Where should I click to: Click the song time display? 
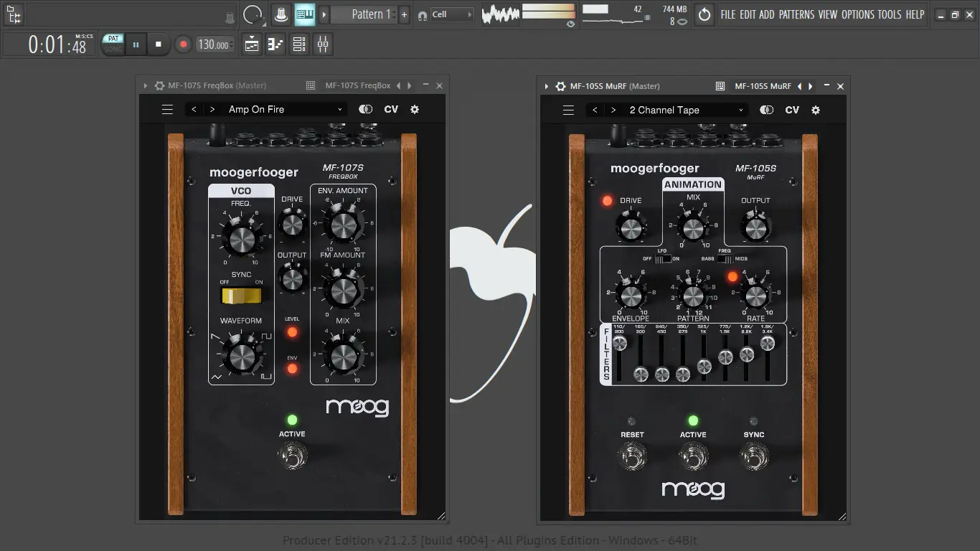click(x=57, y=44)
